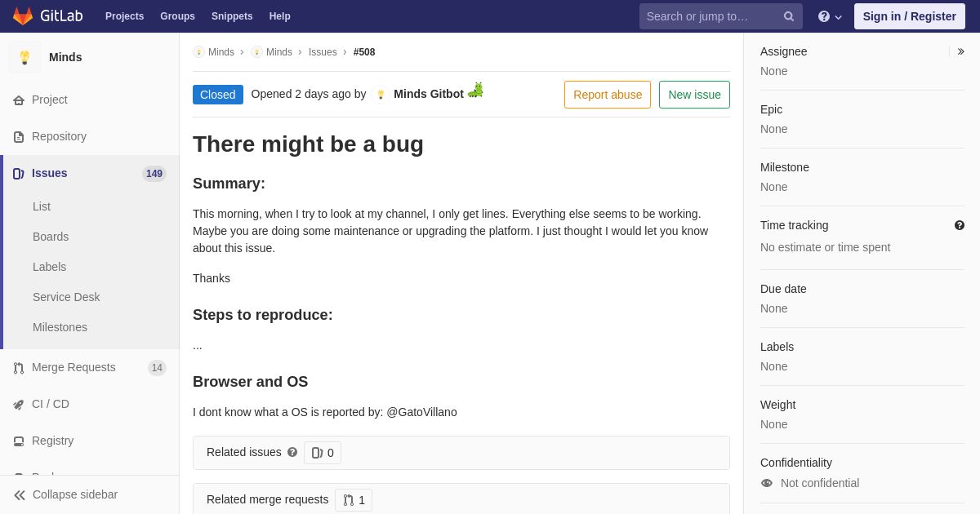The height and width of the screenshot is (514, 980).
Task: Click the New issue button
Action: click(694, 95)
